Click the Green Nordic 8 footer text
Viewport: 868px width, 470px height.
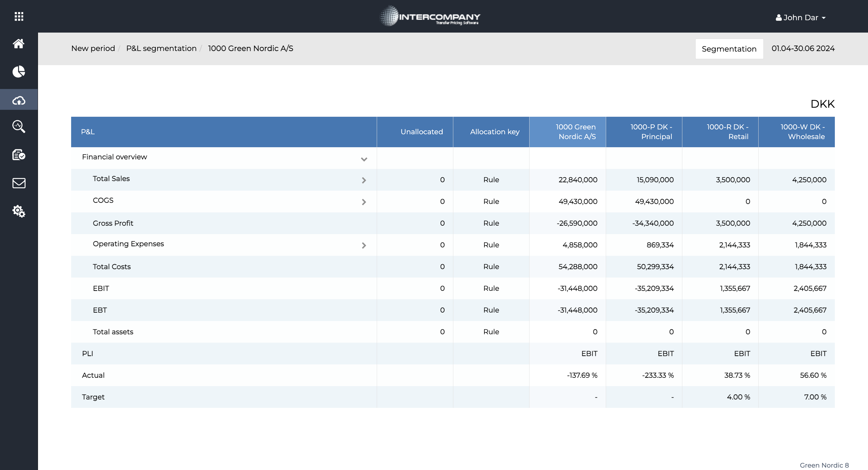(x=824, y=465)
